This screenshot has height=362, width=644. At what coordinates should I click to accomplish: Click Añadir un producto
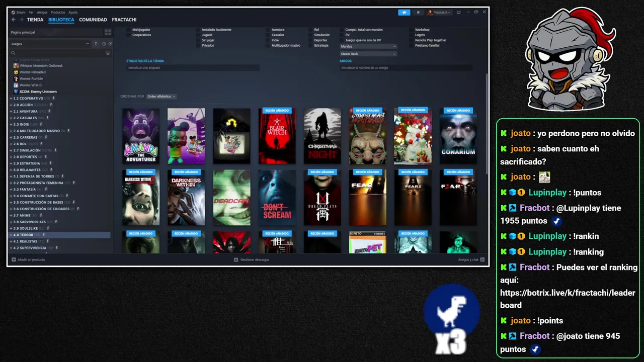coord(28,259)
